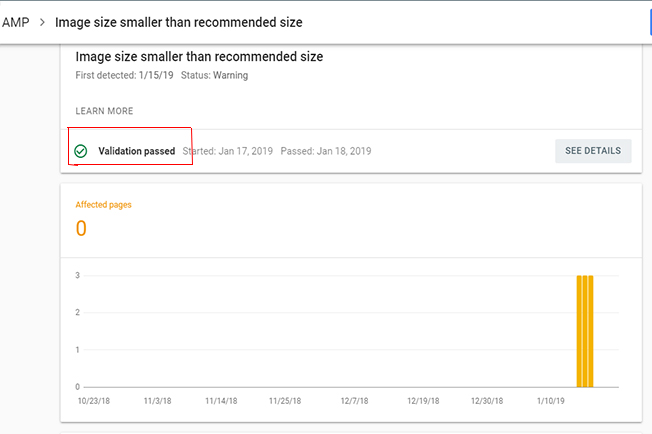The width and height of the screenshot is (652, 434).
Task: Click the Status: Warning text
Action: click(x=215, y=75)
